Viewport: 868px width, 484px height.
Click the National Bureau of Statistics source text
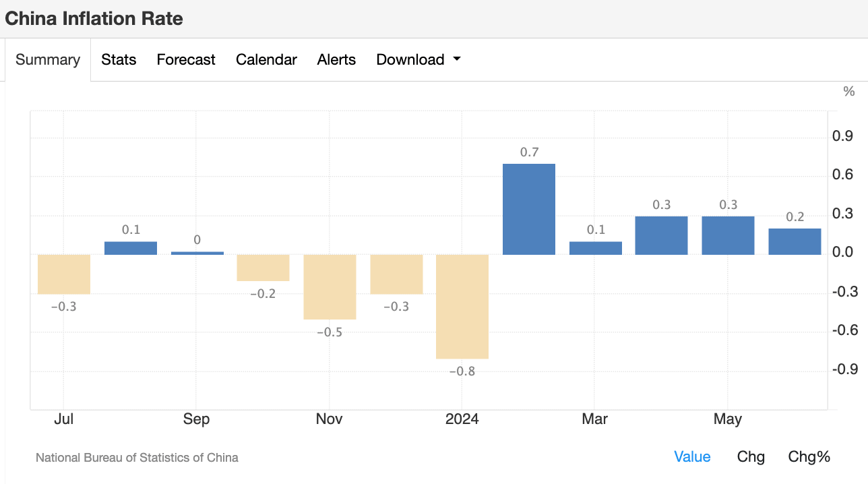137,458
